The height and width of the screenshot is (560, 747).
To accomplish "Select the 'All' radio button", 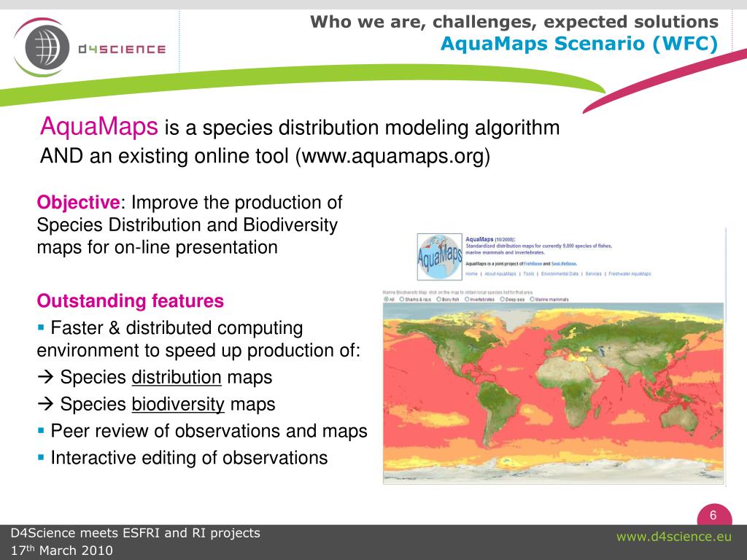I will 387,300.
